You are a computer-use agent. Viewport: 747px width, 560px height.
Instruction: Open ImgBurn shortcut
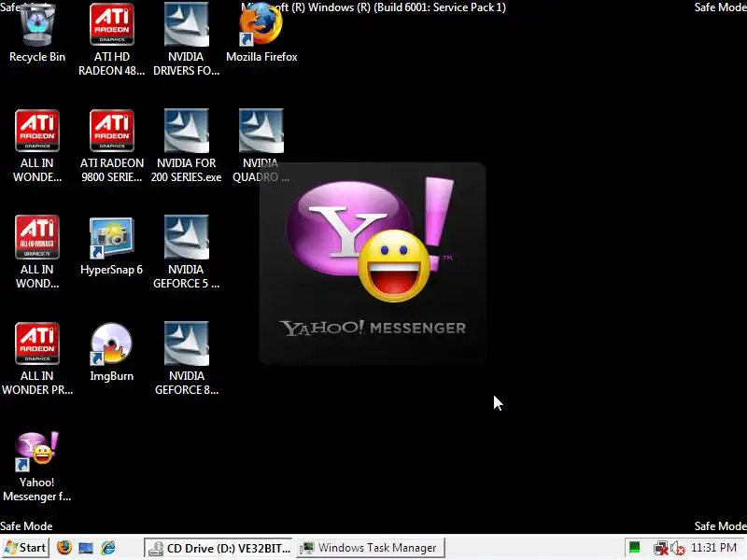[x=112, y=353]
